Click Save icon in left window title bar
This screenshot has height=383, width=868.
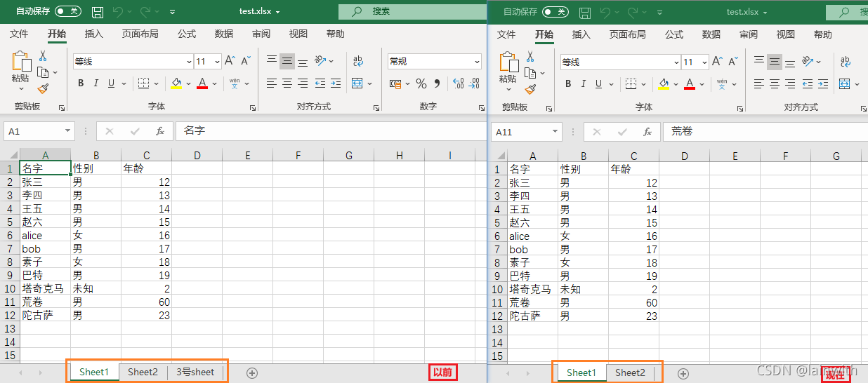(98, 12)
